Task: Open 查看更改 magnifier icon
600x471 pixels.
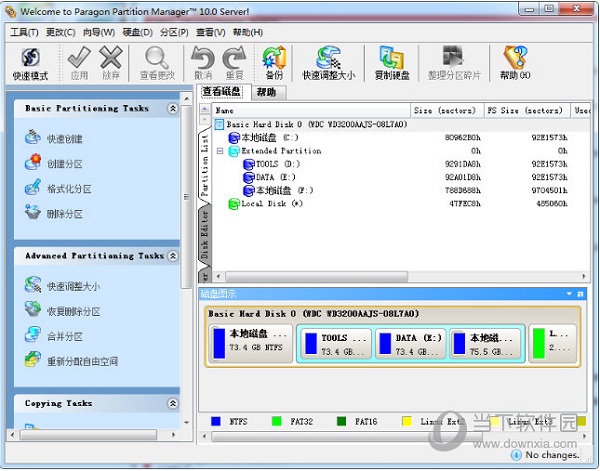Action: [x=157, y=63]
